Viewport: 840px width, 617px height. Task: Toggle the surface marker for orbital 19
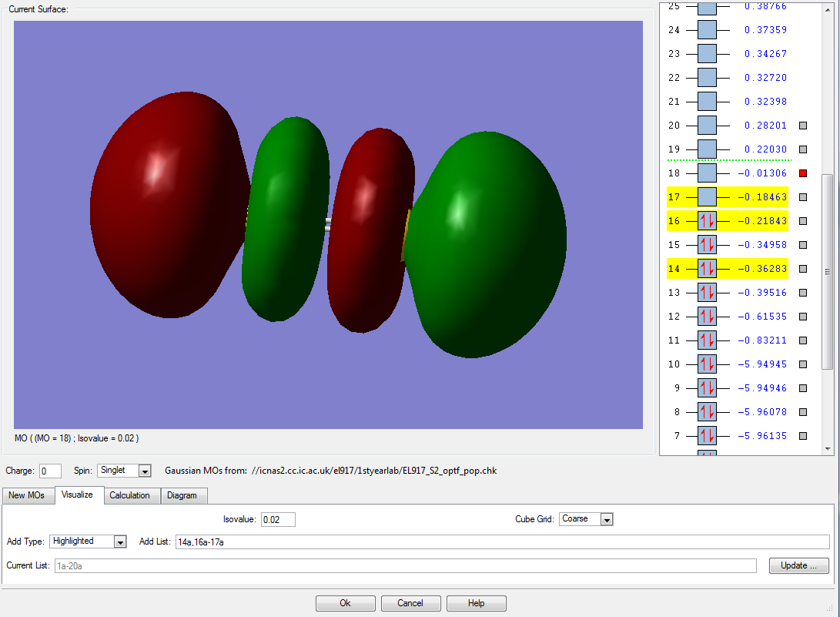coord(803,149)
